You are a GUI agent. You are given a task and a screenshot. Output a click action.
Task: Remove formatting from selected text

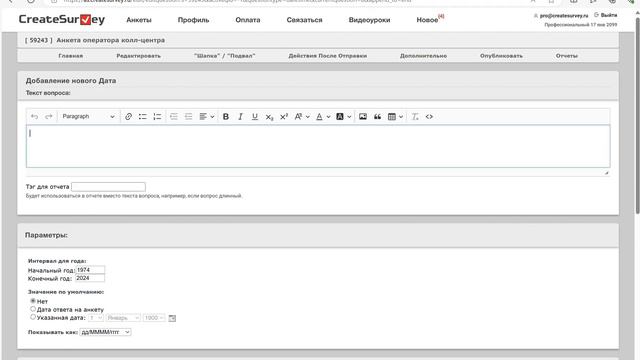point(415,117)
